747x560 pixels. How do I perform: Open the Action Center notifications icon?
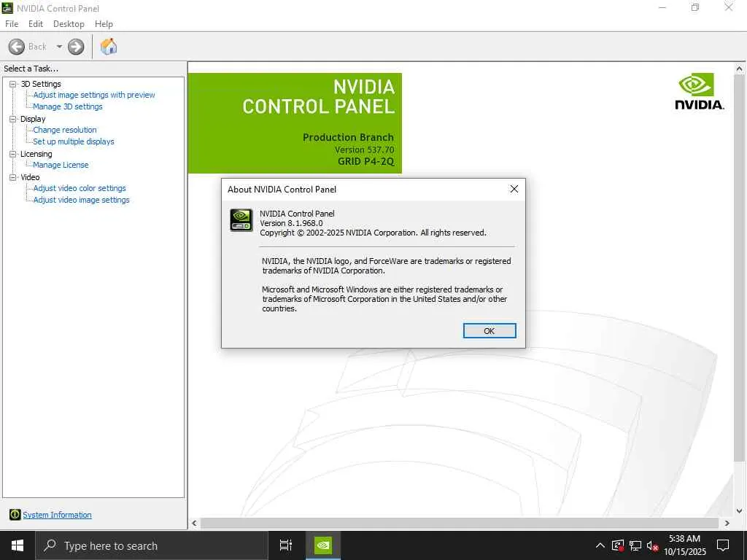point(723,545)
